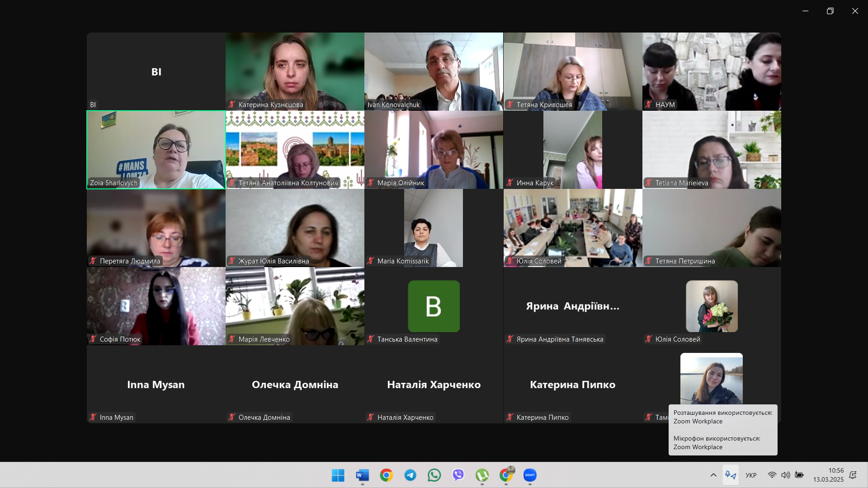Click tooltip text 'Мікрофон використовується:'
Image resolution: width=868 pixels, height=488 pixels.
[717, 438]
